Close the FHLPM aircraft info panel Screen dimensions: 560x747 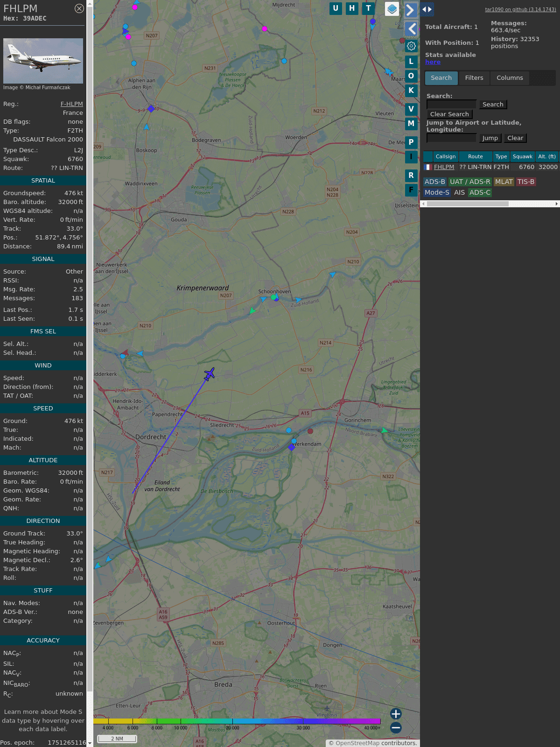click(79, 8)
